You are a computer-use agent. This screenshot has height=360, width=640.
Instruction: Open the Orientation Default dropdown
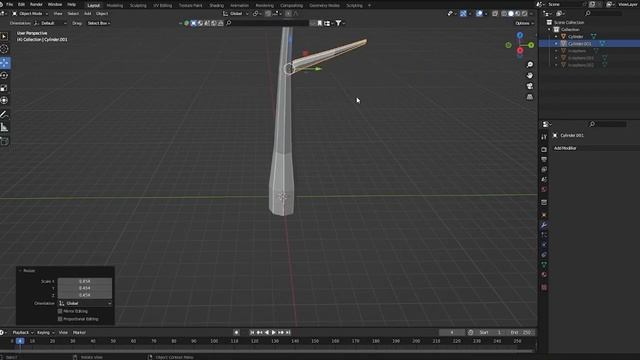(x=50, y=23)
